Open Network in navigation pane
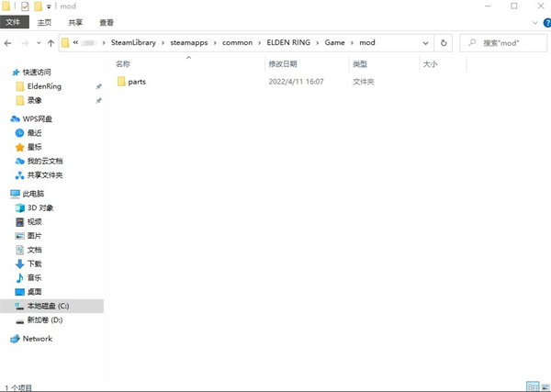The width and height of the screenshot is (551, 392). coord(38,339)
